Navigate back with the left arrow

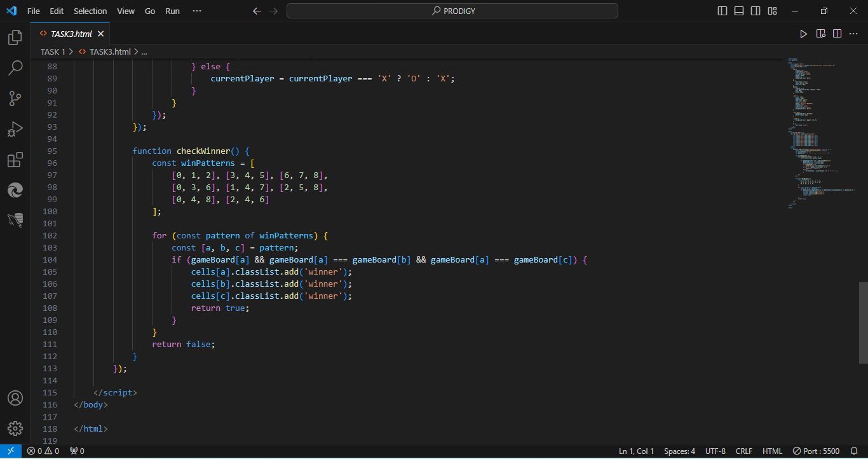click(x=257, y=11)
